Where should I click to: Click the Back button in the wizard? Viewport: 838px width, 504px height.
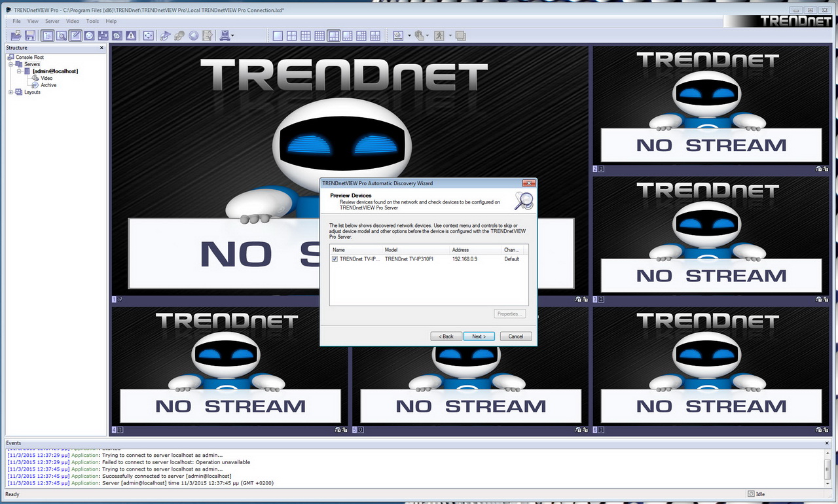446,336
